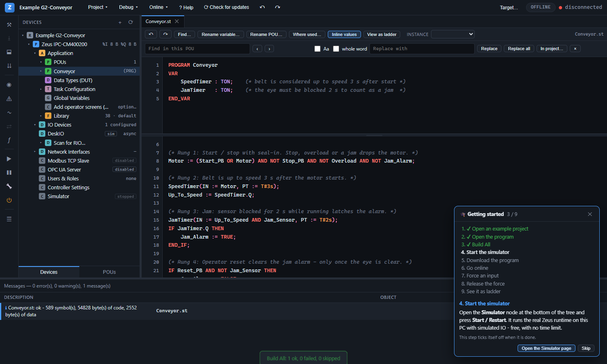Expand the Library tree node arrow
Screen dimensions: 607x364
coord(41,116)
